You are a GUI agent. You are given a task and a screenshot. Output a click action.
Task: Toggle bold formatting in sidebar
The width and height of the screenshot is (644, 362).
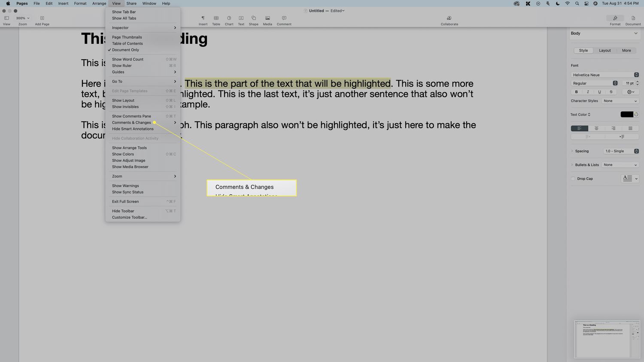pyautogui.click(x=576, y=92)
